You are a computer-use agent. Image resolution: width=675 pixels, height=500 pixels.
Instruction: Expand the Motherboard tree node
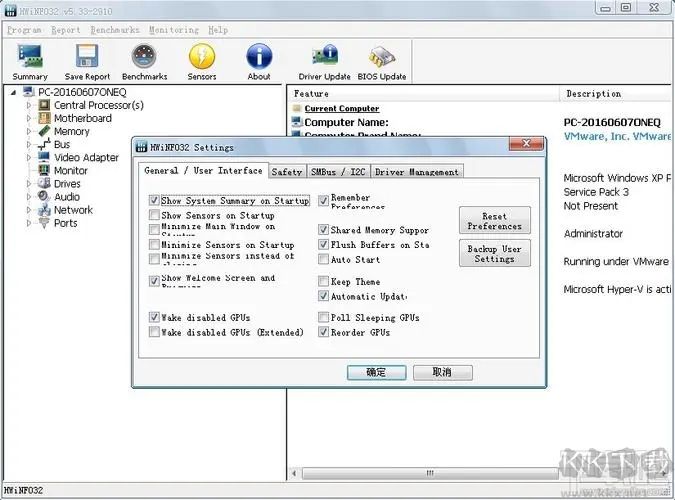tap(28, 118)
